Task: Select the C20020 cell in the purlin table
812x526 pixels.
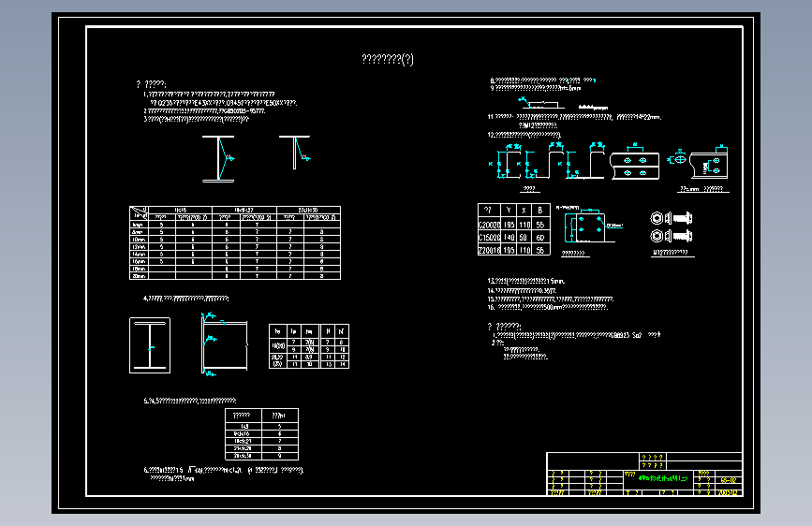Action: (489, 226)
